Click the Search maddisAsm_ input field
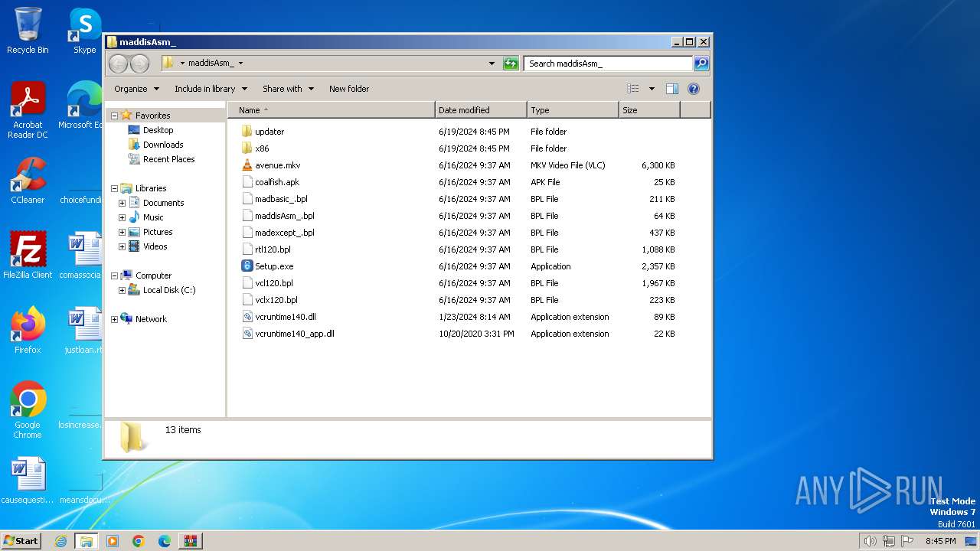This screenshot has height=551, width=980. pos(608,64)
